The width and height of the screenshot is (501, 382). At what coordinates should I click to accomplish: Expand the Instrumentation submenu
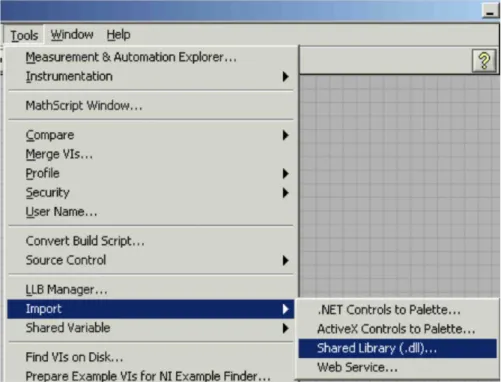pyautogui.click(x=150, y=77)
